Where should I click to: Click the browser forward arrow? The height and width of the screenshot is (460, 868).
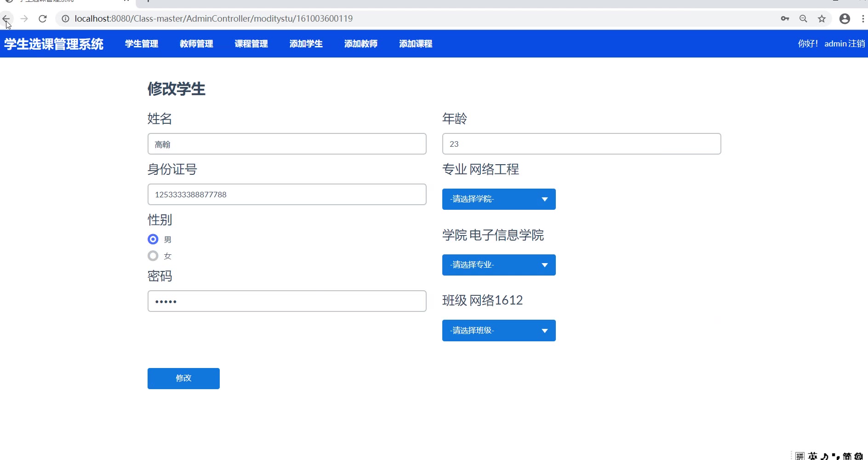click(24, 19)
